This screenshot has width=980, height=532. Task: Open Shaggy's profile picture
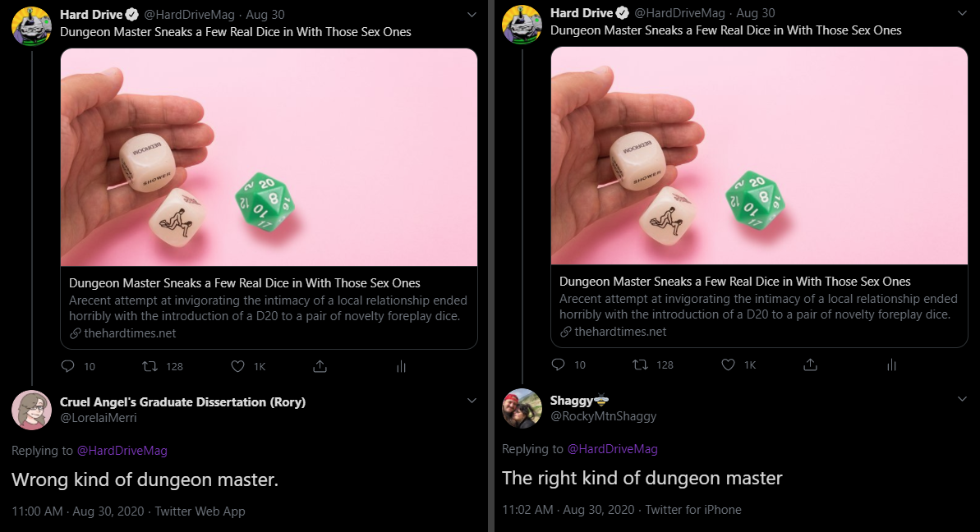click(x=522, y=408)
